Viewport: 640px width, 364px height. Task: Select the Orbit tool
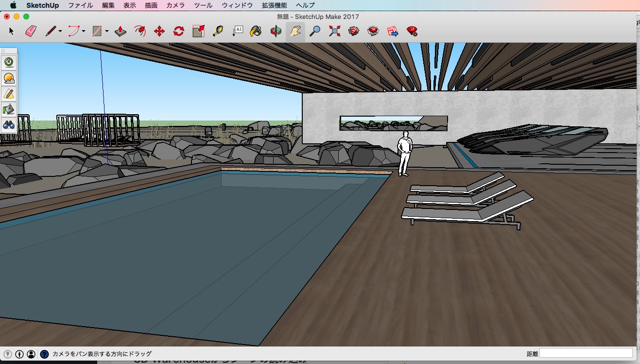tap(276, 32)
